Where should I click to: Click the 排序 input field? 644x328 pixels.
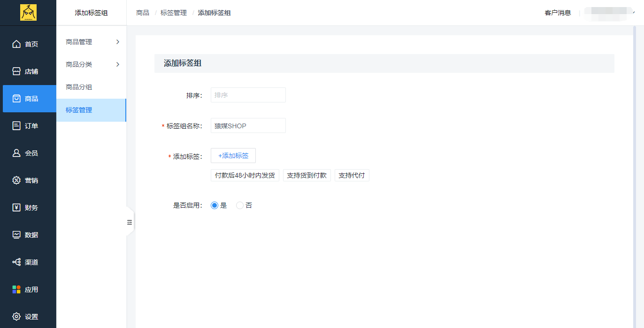(248, 94)
